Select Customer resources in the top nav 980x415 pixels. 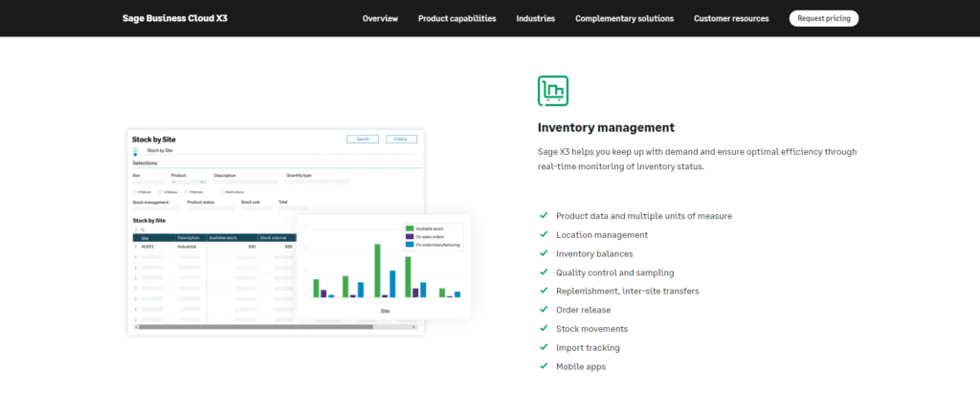(731, 18)
